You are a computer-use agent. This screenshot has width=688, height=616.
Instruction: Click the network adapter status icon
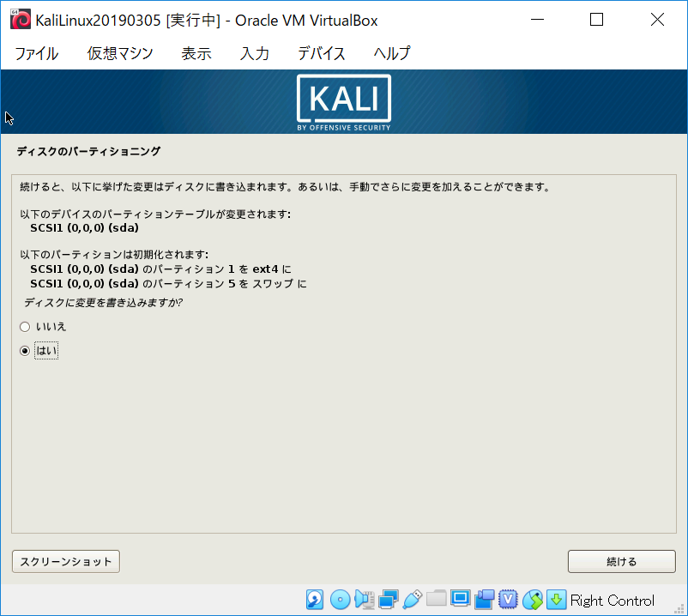(x=389, y=600)
